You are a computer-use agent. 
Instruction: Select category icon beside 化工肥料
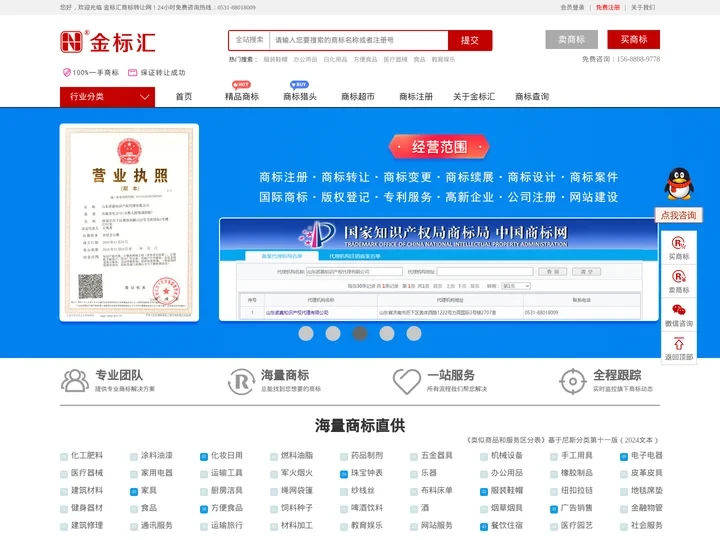[x=64, y=456]
